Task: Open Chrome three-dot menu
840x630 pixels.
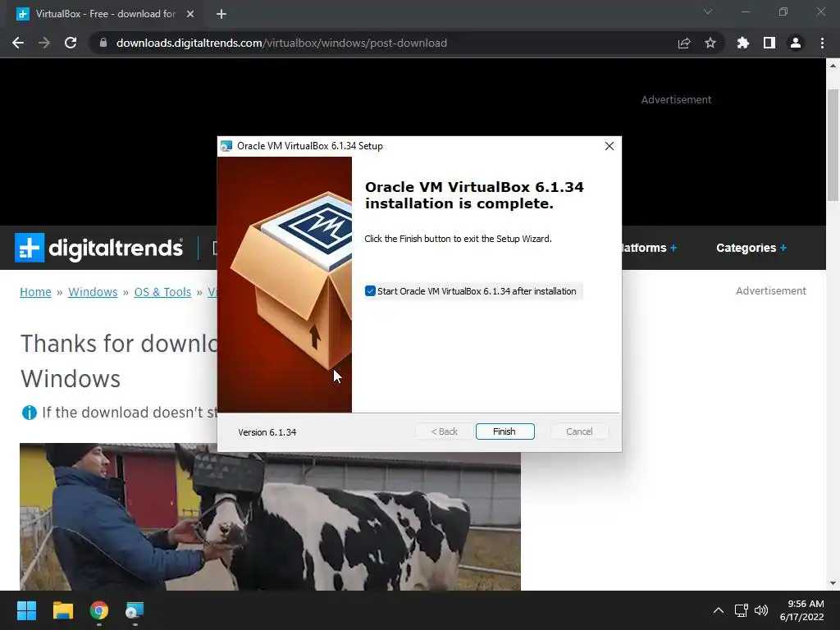Action: 822,43
